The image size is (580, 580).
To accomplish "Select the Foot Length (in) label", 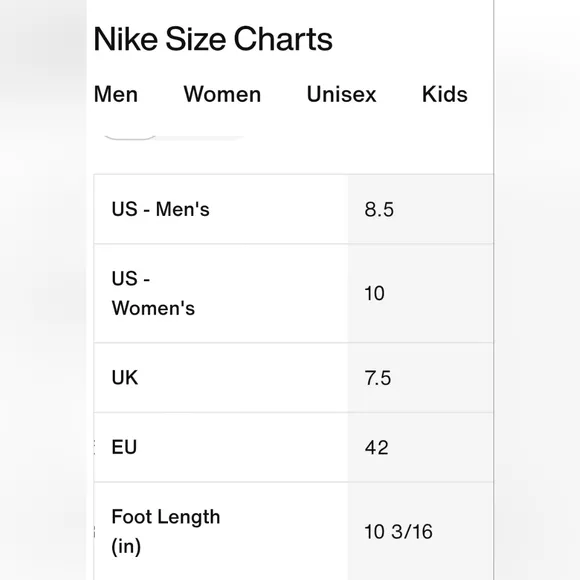I will pos(166,532).
